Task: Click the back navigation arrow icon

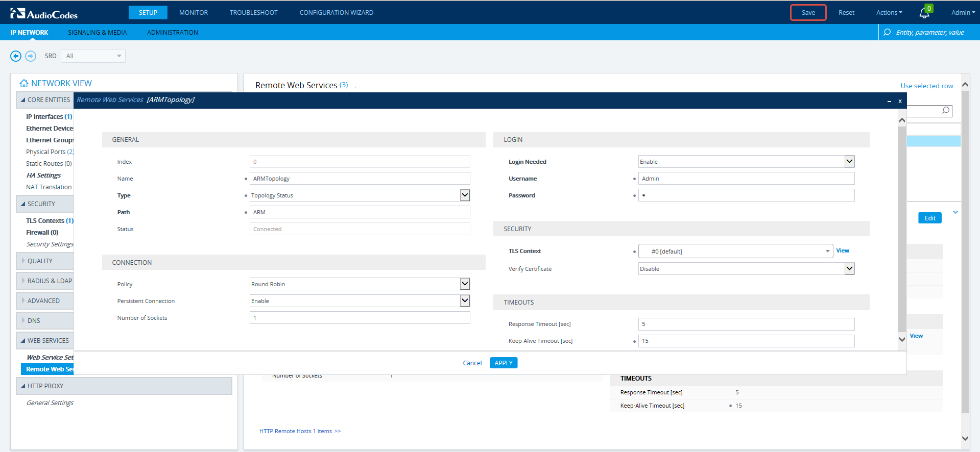Action: pyautogui.click(x=16, y=56)
